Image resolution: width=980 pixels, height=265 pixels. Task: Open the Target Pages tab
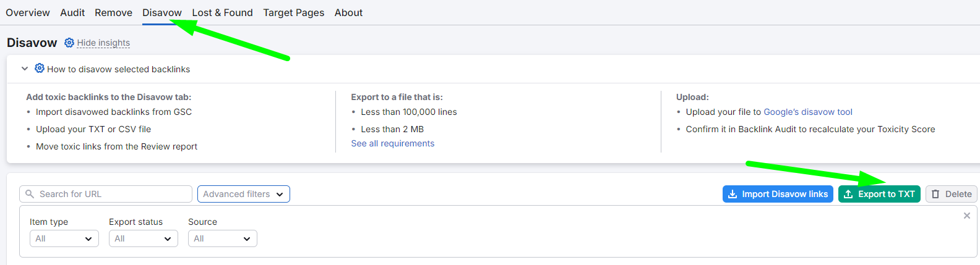293,12
